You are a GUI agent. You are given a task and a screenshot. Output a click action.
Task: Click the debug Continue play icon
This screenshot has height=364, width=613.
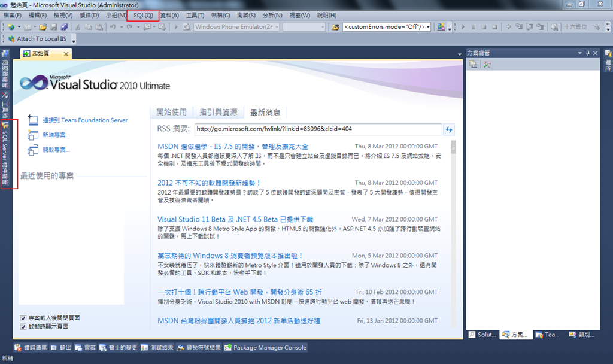tap(463, 27)
